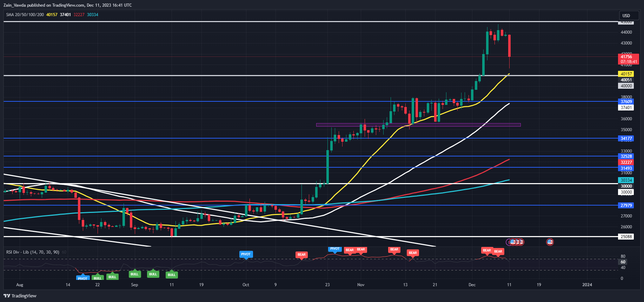644x302 pixels.
Task: Click the blue PIVOT marker above Aug 22
Action: 82,278
